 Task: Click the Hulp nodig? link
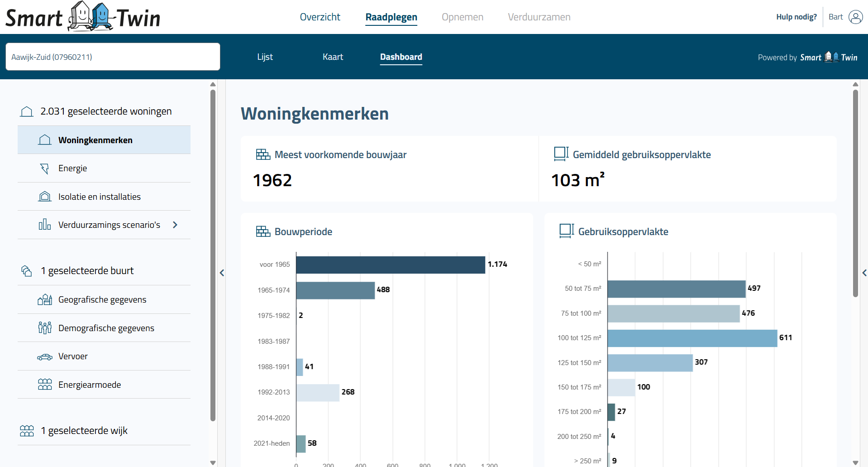click(x=796, y=17)
